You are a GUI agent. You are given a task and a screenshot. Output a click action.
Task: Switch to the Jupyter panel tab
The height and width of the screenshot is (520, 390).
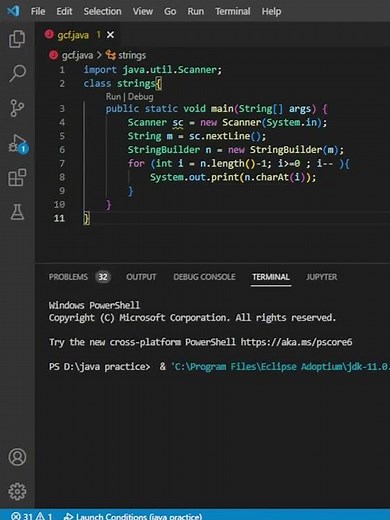(322, 277)
